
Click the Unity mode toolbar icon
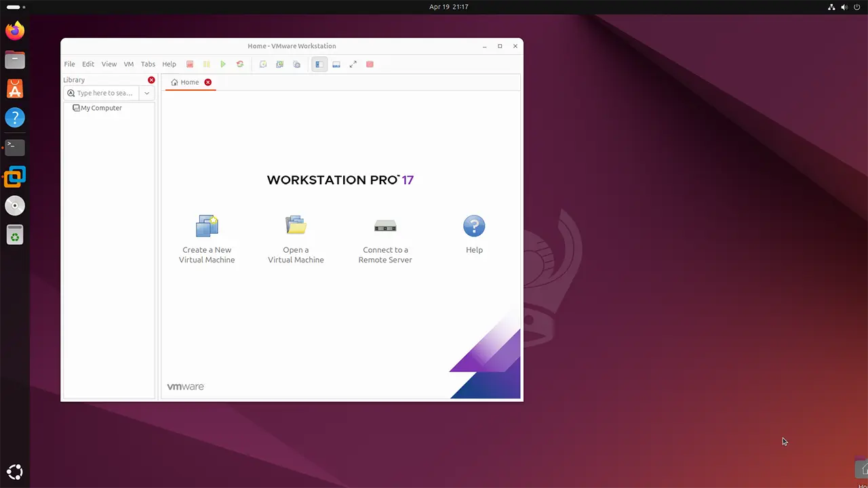370,64
